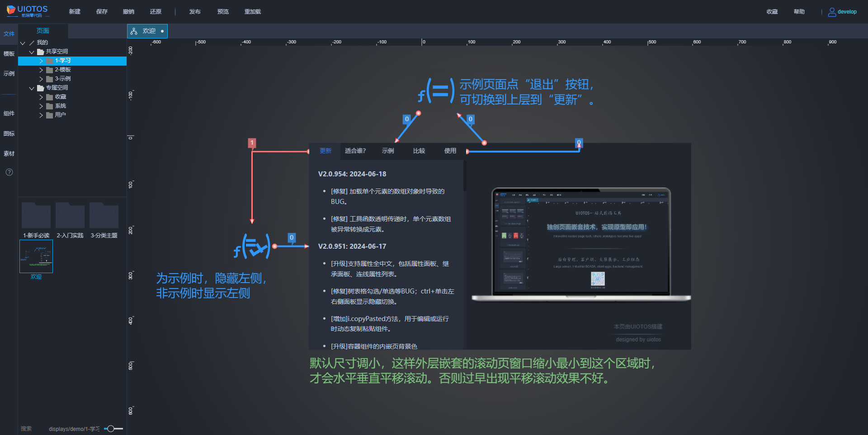Image resolution: width=868 pixels, height=435 pixels.
Task: Click the 'V2.0.954: 2024-06-18' heading
Action: [352, 174]
